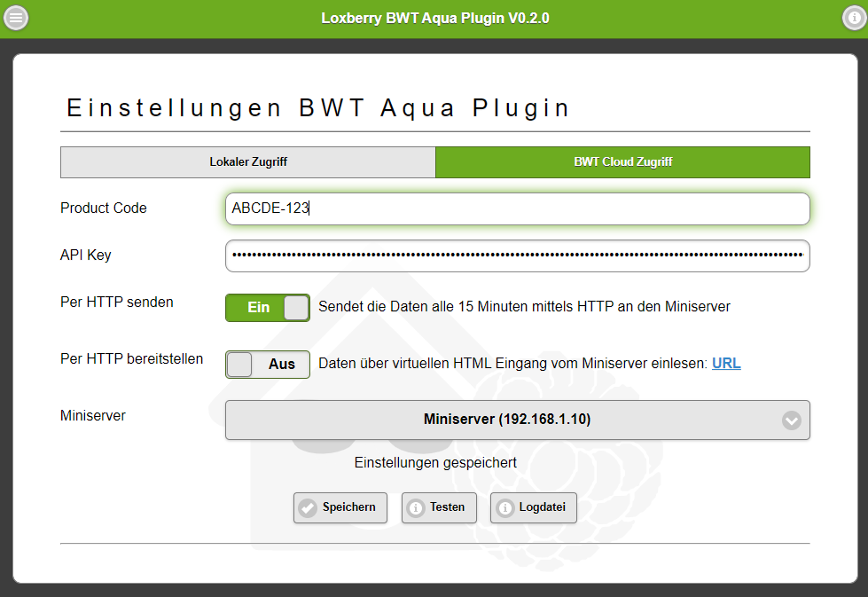This screenshot has width=868, height=597.
Task: Select the BWT Cloud Zugriff tab
Action: (x=622, y=162)
